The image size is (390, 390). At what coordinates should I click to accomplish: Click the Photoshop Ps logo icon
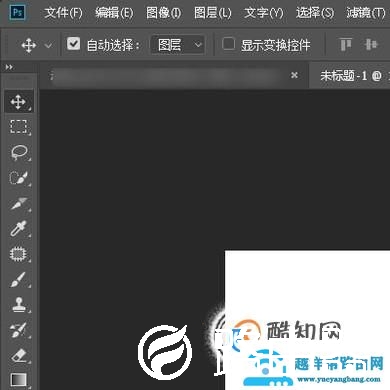pyautogui.click(x=17, y=13)
